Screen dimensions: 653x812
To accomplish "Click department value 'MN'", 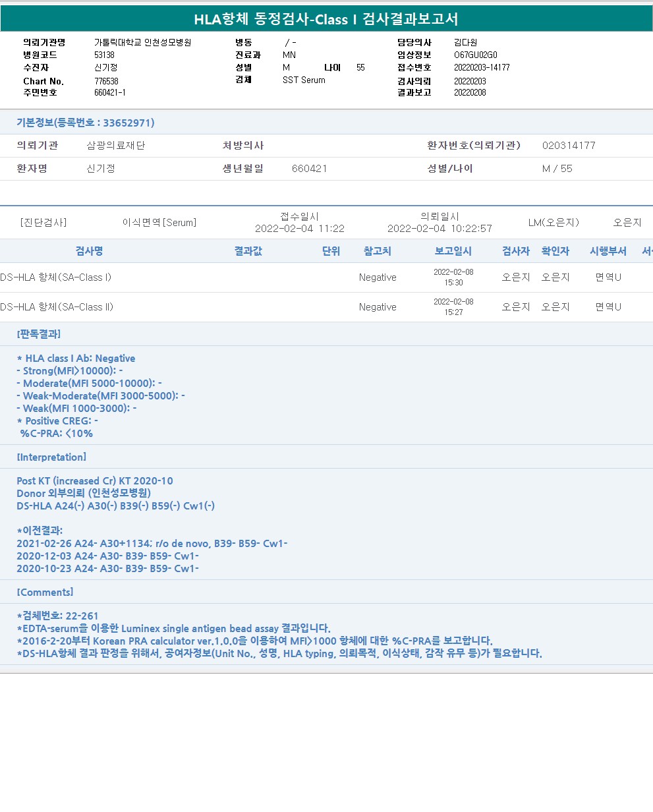I will 289,55.
